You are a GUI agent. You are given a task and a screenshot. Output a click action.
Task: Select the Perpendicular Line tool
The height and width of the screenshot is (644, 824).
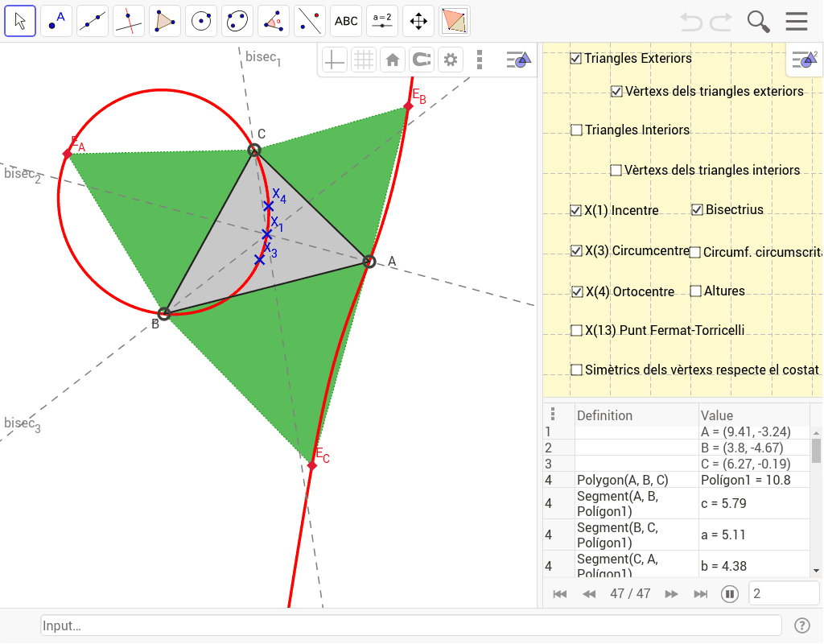click(129, 21)
